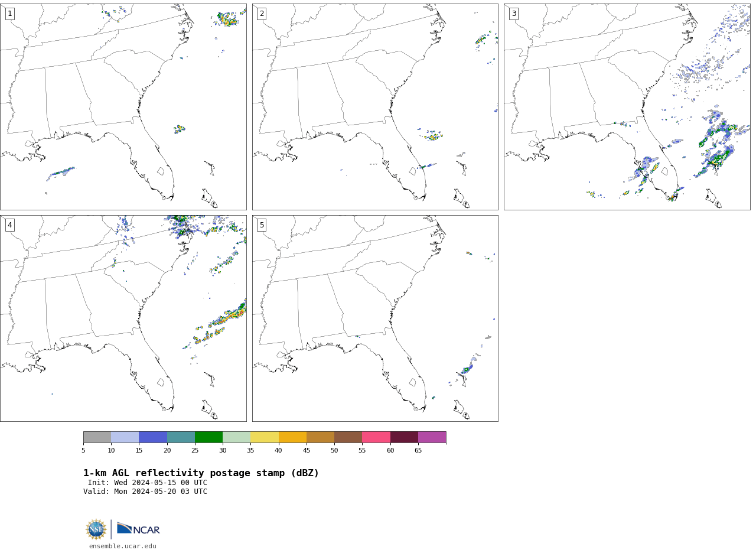Click the colorbar tick label 20
The image size is (756, 553).
tap(167, 451)
